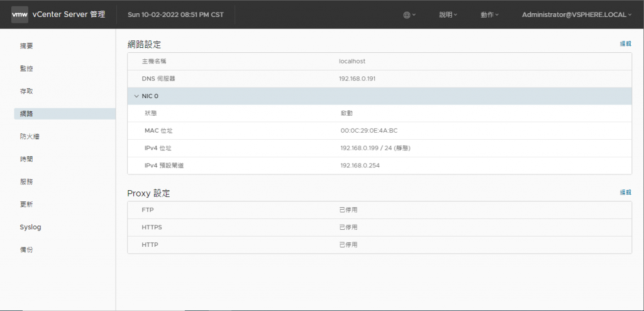Open the 說明 help menu
This screenshot has width=644, height=311.
pyautogui.click(x=448, y=15)
